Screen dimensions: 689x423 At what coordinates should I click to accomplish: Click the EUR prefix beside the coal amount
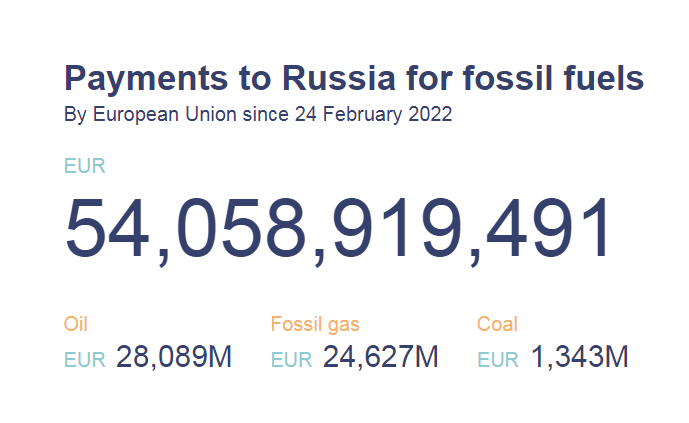(x=498, y=360)
